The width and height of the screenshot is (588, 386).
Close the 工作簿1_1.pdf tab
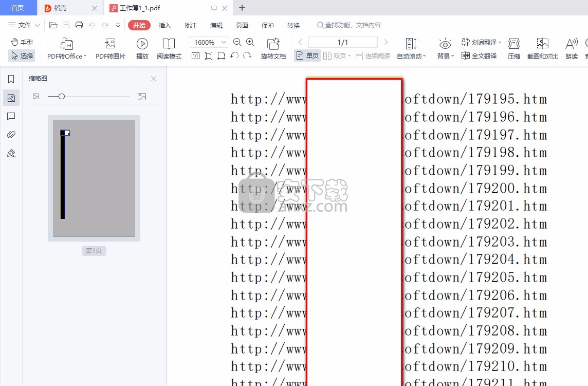225,8
